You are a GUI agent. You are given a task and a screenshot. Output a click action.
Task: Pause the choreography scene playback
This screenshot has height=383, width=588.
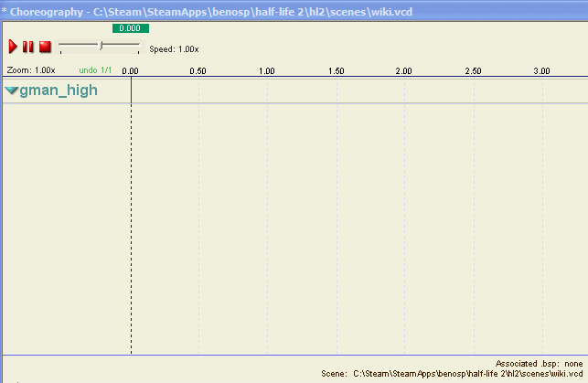click(x=28, y=47)
